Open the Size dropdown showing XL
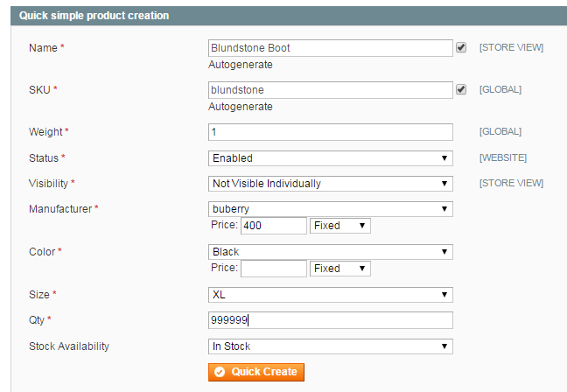 click(330, 295)
